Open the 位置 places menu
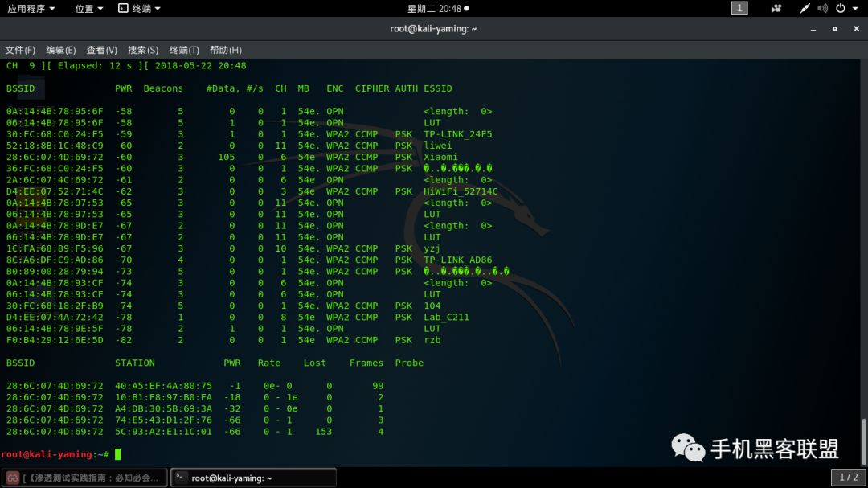Image resolution: width=868 pixels, height=488 pixels. (x=89, y=8)
